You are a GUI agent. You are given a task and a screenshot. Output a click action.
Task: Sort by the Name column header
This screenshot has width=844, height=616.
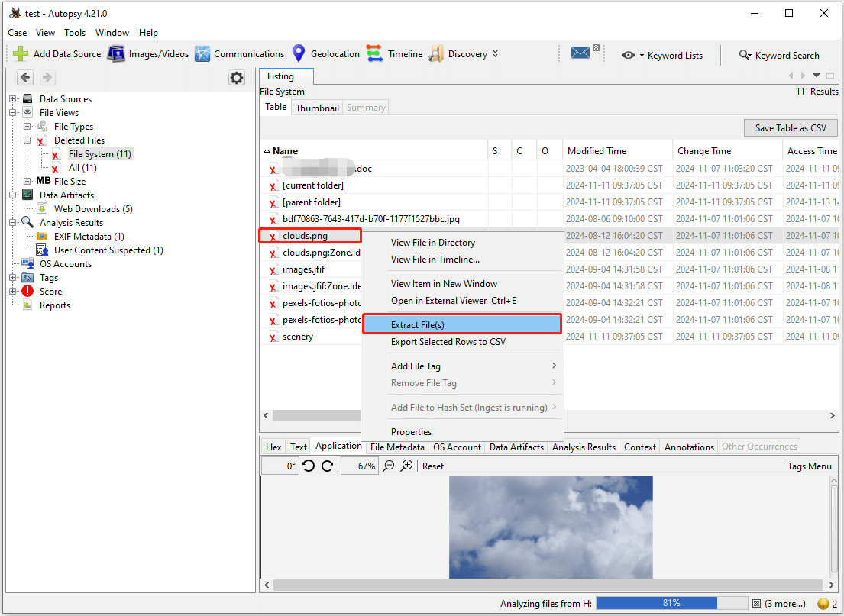point(374,150)
